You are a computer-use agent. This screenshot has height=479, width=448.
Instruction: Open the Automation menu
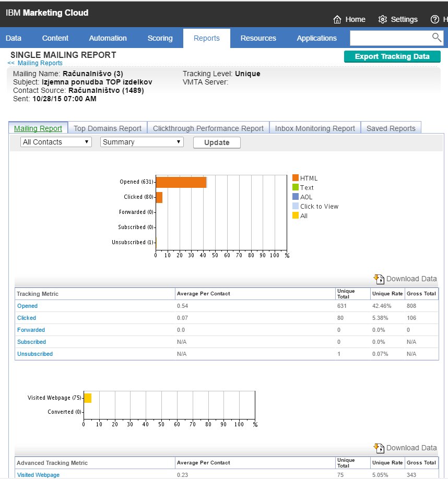coord(108,38)
